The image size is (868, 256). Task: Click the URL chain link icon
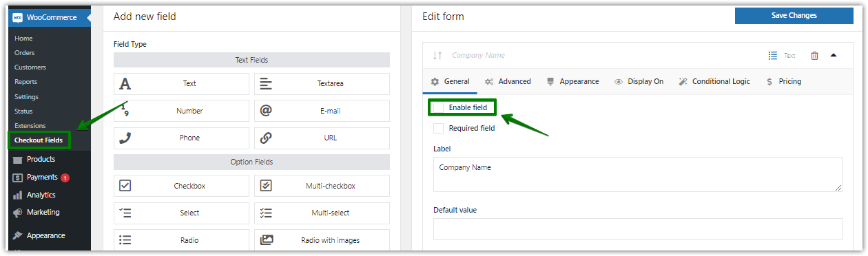[266, 138]
